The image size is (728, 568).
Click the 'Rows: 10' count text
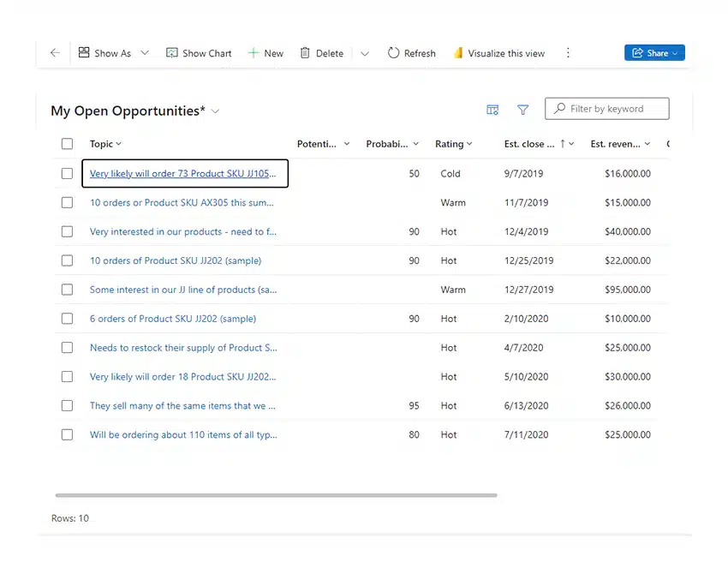pos(70,518)
